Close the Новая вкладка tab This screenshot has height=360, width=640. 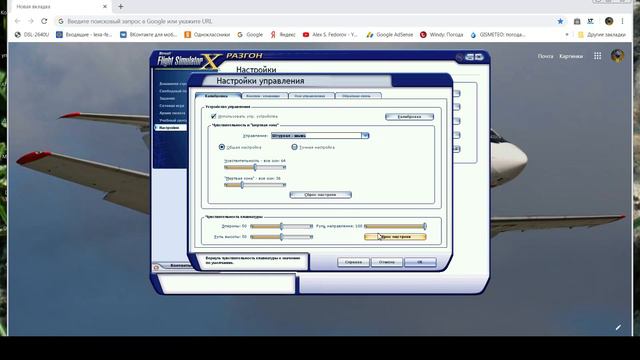coord(105,7)
